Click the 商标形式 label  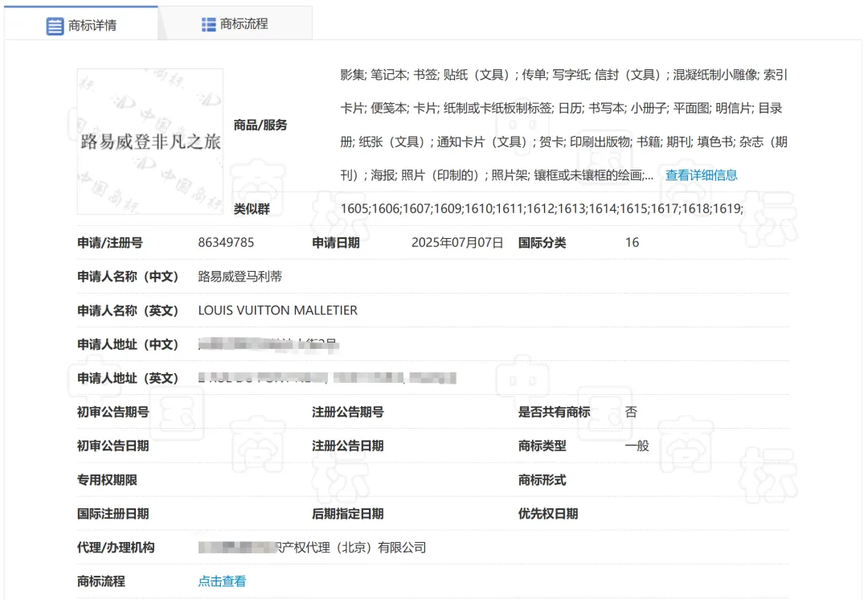(542, 480)
